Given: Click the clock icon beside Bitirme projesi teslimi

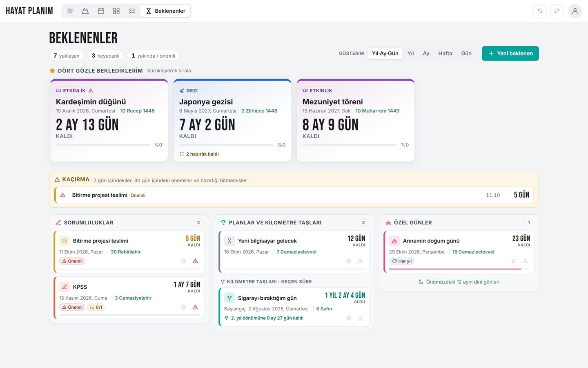Looking at the screenshot, I should pos(65,241).
